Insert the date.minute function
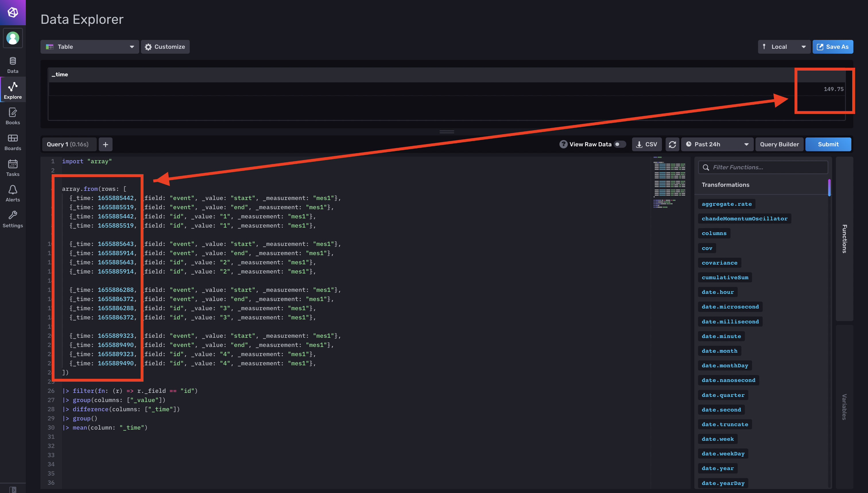The image size is (868, 493). coord(721,336)
